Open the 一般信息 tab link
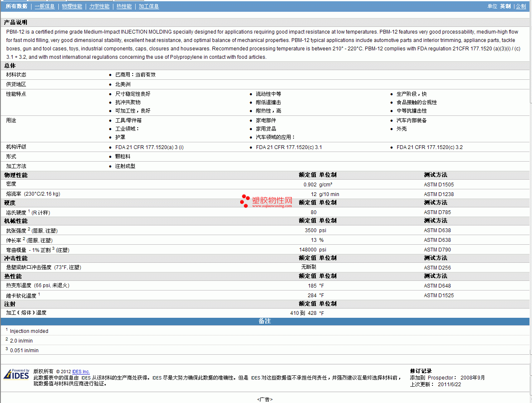The height and width of the screenshot is (403, 532). coord(45,6)
